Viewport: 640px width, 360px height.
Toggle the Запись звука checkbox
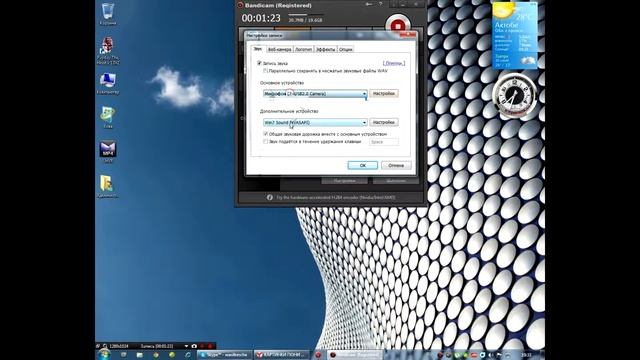259,63
